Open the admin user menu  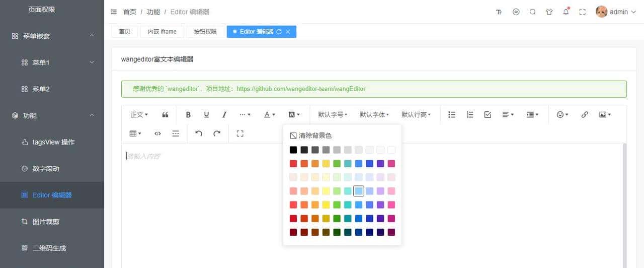click(616, 12)
